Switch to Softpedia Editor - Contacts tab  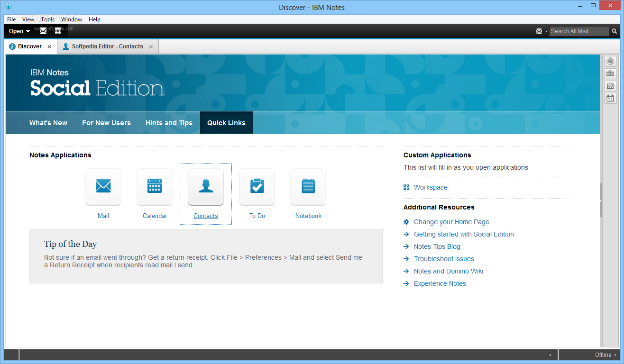[108, 46]
